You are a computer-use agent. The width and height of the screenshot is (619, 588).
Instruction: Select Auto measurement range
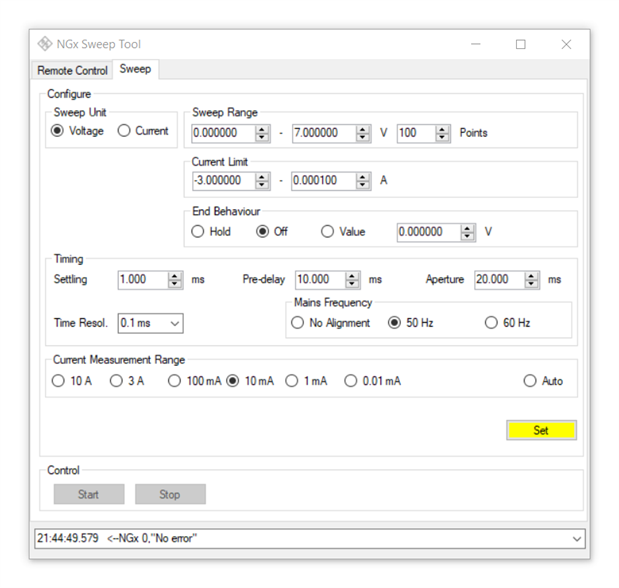coord(543,381)
